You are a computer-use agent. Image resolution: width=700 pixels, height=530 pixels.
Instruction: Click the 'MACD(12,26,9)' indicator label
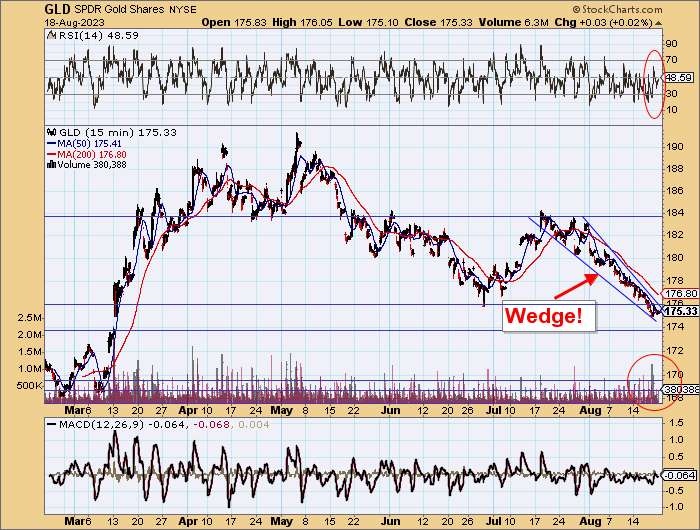click(101, 425)
